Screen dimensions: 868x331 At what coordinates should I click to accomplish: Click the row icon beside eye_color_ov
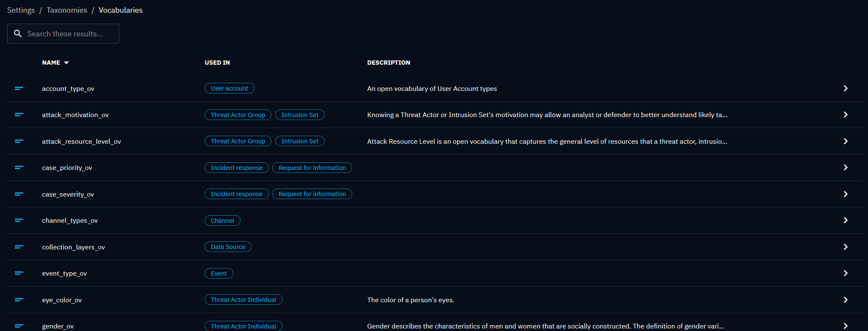coord(19,300)
